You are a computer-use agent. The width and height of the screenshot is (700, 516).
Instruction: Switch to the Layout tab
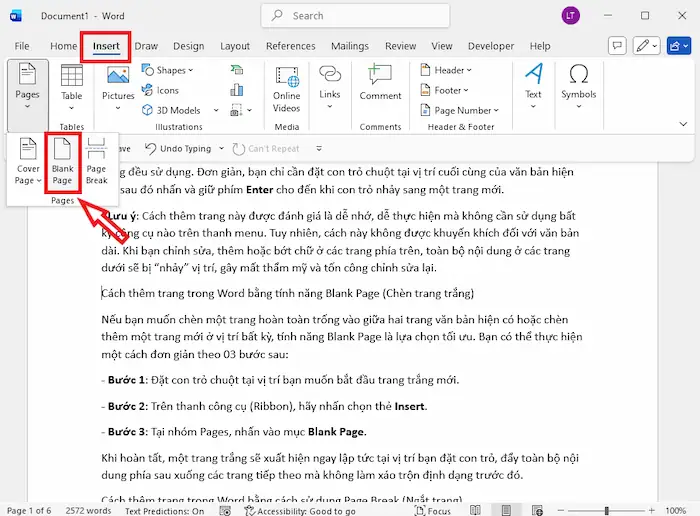(x=235, y=46)
